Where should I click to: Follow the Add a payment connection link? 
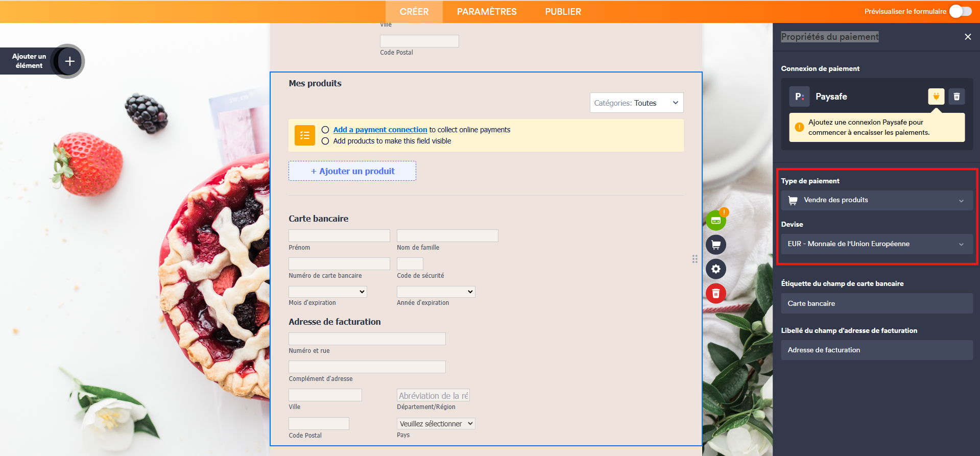(380, 130)
